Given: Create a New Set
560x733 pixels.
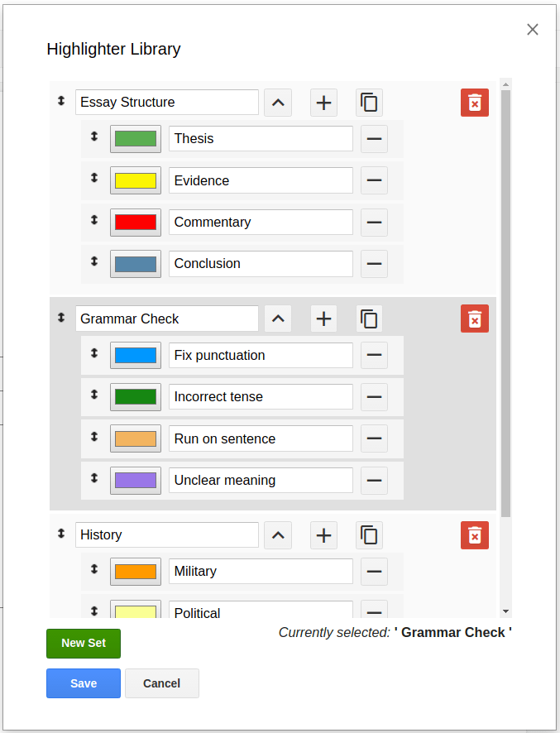Looking at the screenshot, I should [83, 643].
